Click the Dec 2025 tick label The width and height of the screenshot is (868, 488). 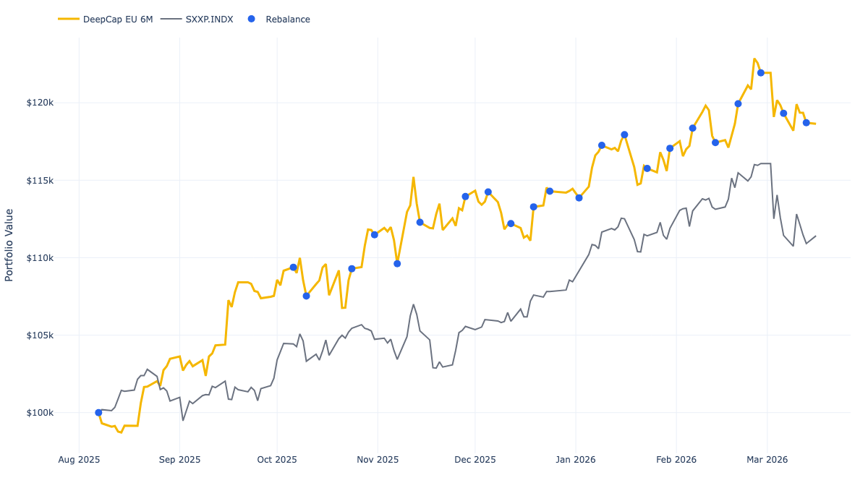click(x=477, y=459)
